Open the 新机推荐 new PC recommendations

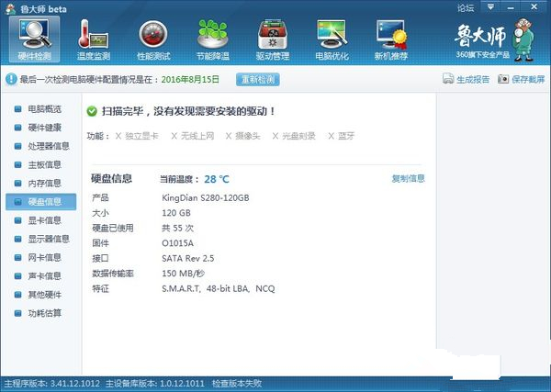(x=391, y=39)
